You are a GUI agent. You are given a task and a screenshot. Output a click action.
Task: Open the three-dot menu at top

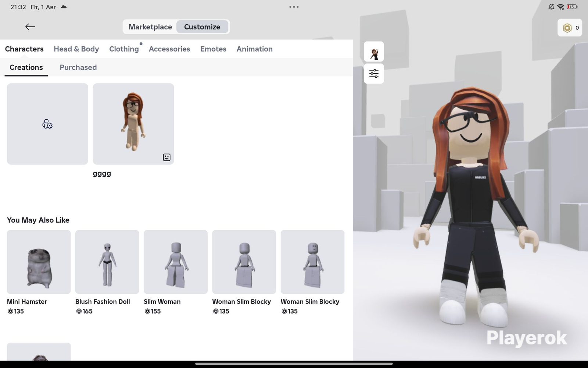tap(294, 7)
